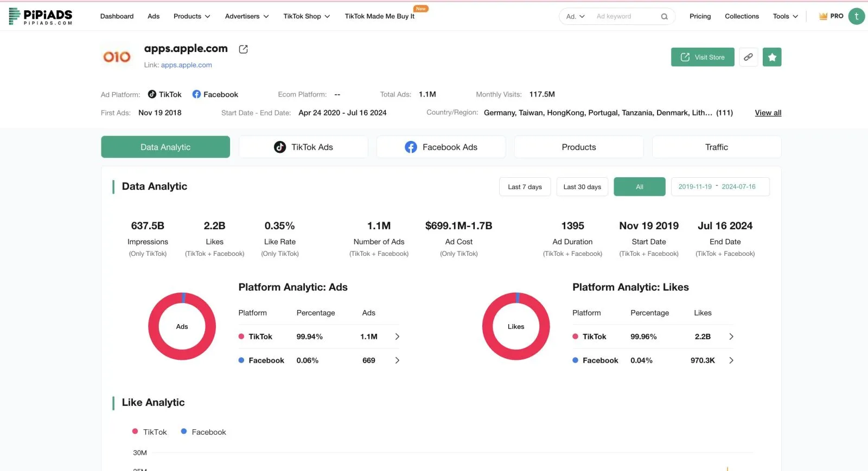Click the Ads donut chart
Screen dimensions: 868x471
tap(182, 326)
